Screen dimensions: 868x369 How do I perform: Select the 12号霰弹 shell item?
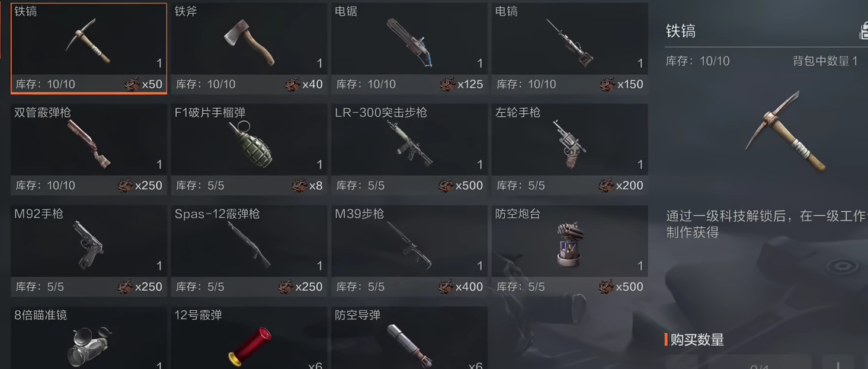tap(249, 338)
